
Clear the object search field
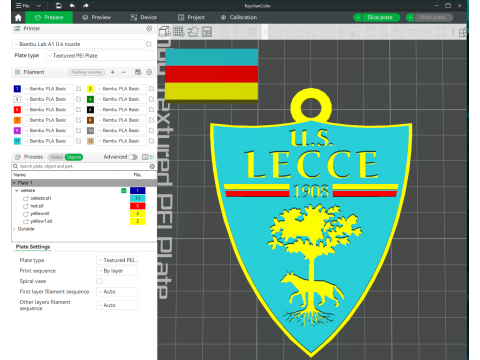(152, 166)
